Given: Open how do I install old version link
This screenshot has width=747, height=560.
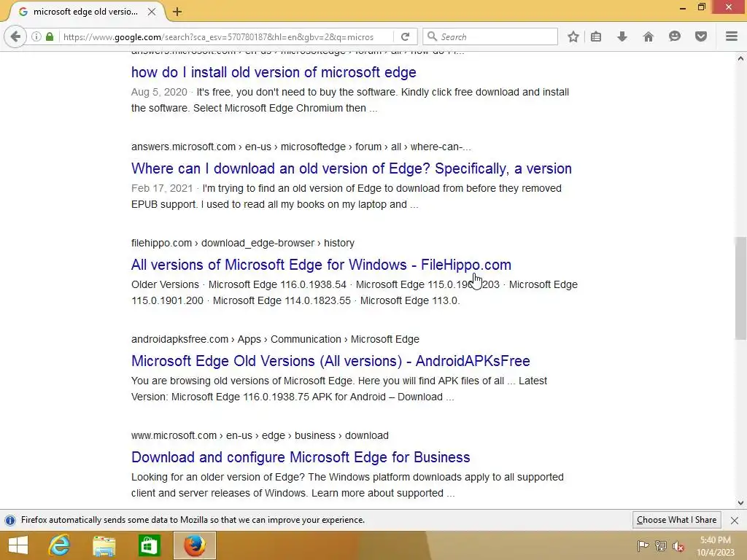Looking at the screenshot, I should point(274,72).
